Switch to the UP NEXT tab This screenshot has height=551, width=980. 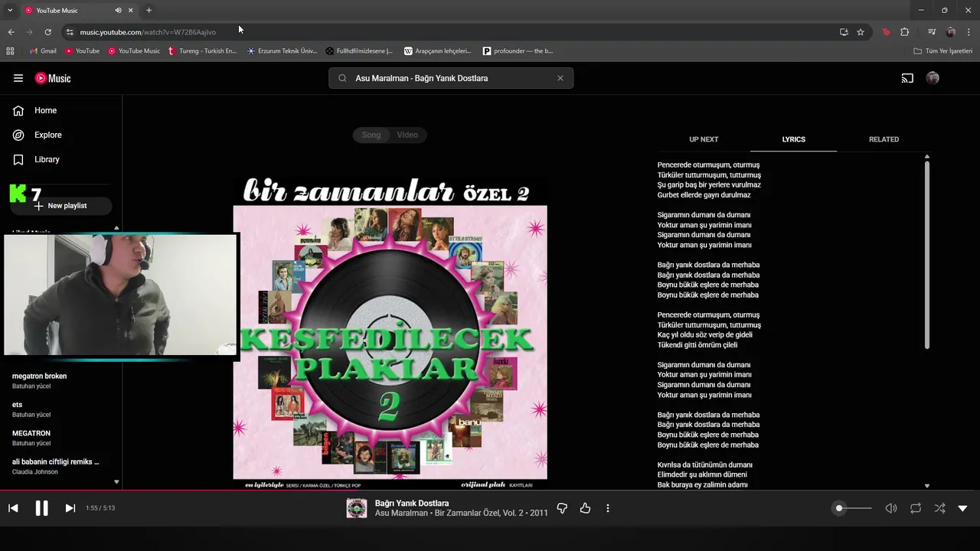(704, 139)
